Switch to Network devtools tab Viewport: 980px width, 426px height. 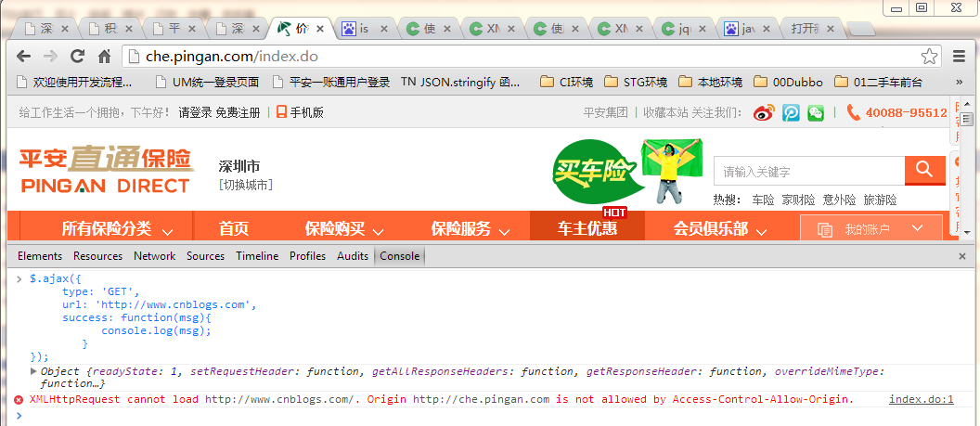pos(154,256)
